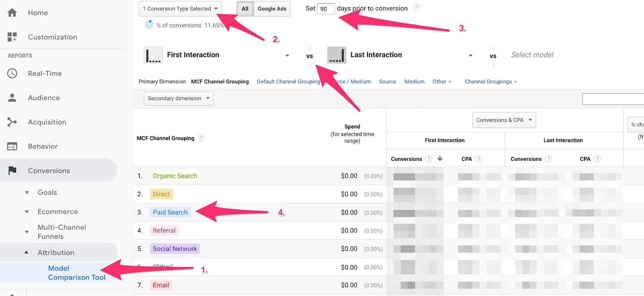Toggle the All conversions filter button
Viewport: 644px width, 296px height.
click(245, 9)
